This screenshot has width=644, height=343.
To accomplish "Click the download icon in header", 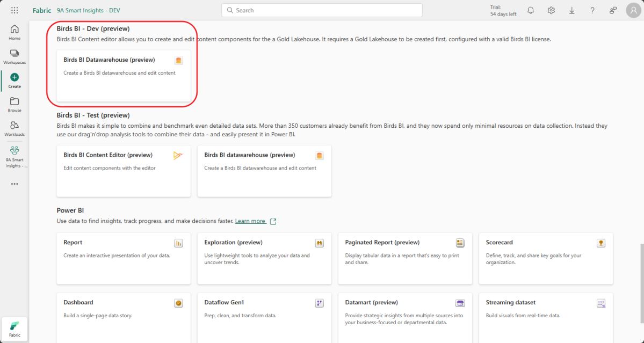I will point(571,10).
